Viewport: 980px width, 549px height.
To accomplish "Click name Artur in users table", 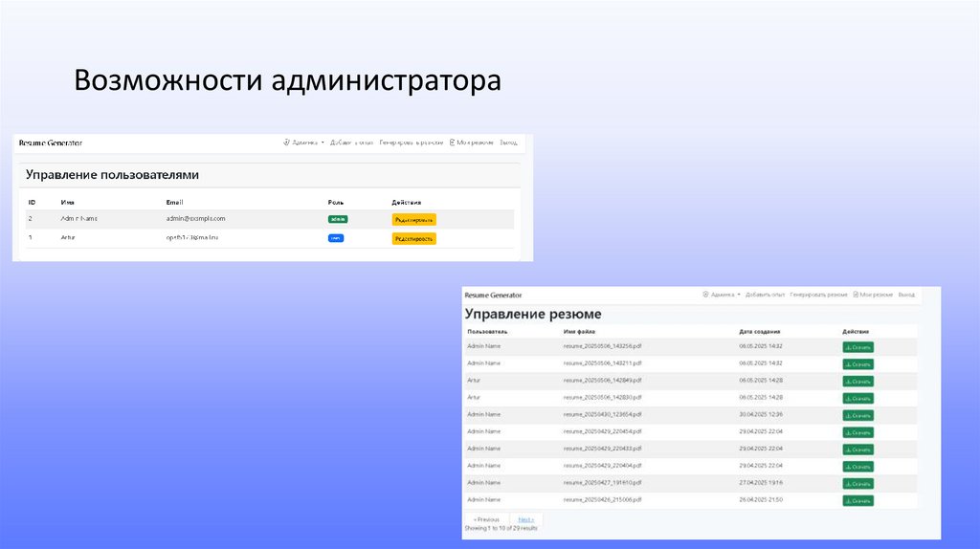I will tap(68, 237).
